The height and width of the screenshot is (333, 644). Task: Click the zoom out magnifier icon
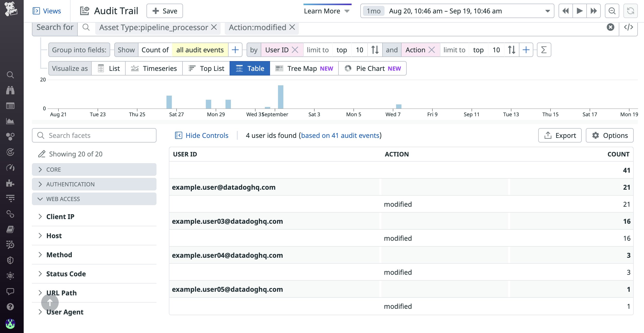coord(612,11)
